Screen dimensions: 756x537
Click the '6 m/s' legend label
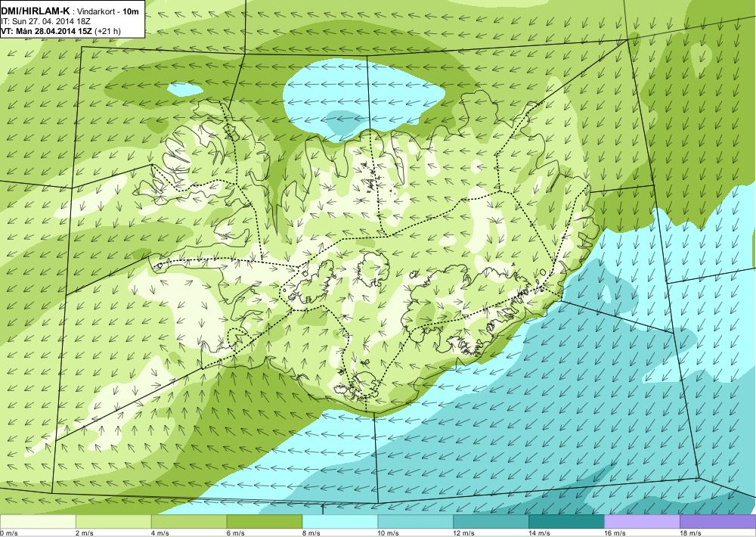click(x=236, y=533)
